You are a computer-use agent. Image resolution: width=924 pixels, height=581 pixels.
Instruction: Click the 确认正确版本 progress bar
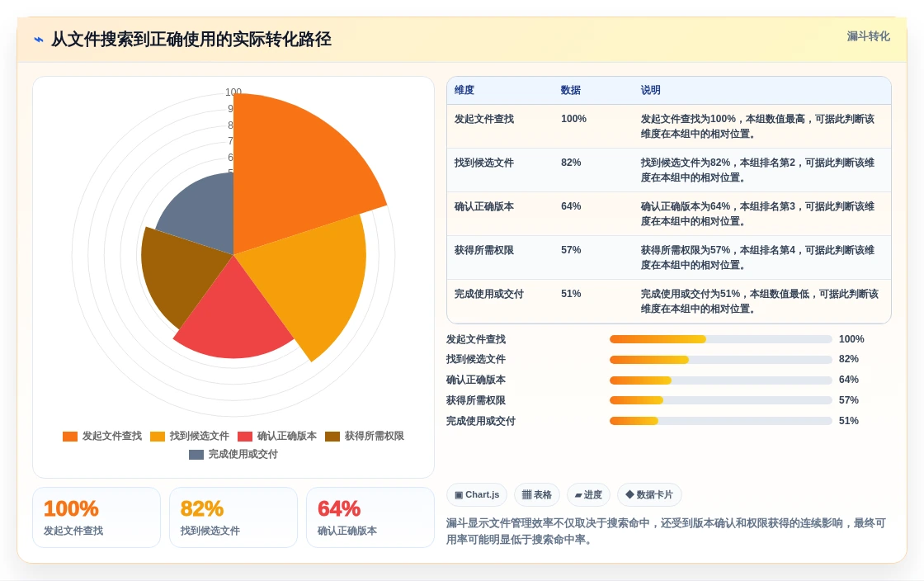click(x=721, y=380)
